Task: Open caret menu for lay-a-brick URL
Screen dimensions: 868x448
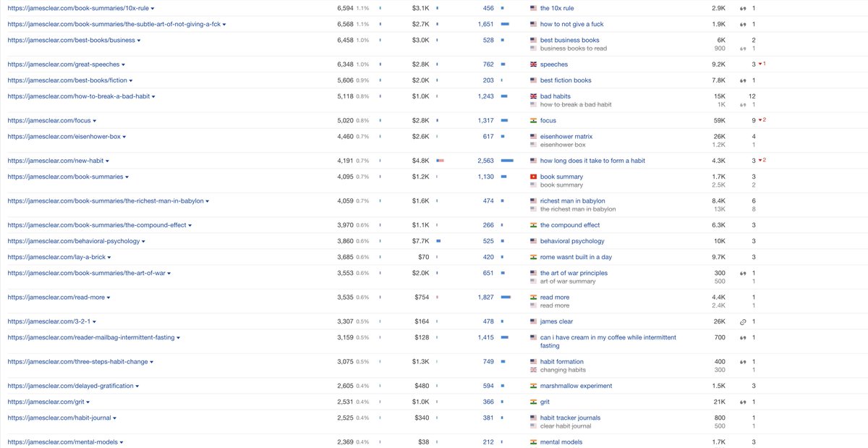Action: coord(109,258)
